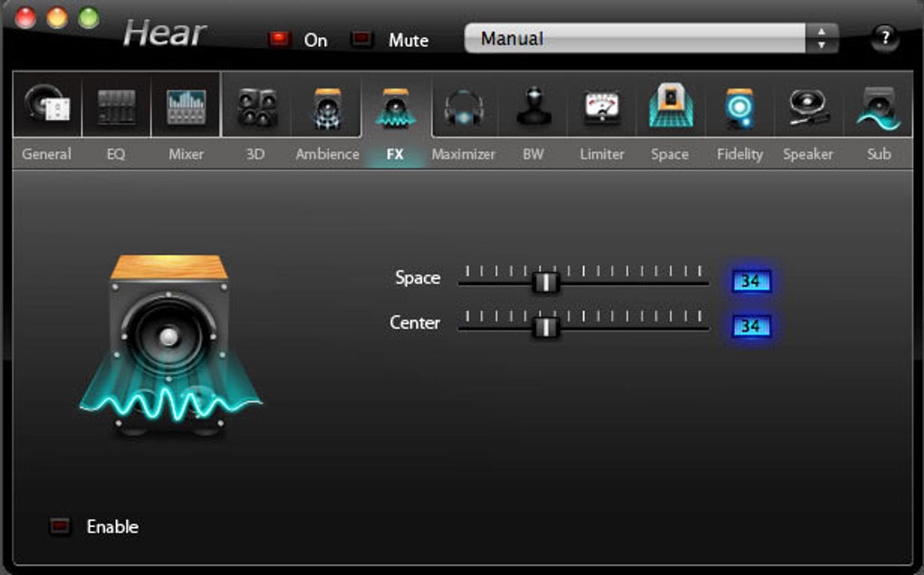Toggle the Mute indicator
The height and width of the screenshot is (575, 924).
(361, 39)
